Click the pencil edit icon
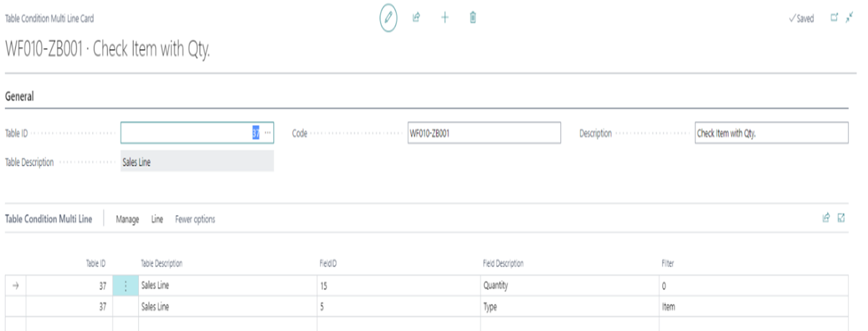Image resolution: width=868 pixels, height=331 pixels. [x=388, y=18]
